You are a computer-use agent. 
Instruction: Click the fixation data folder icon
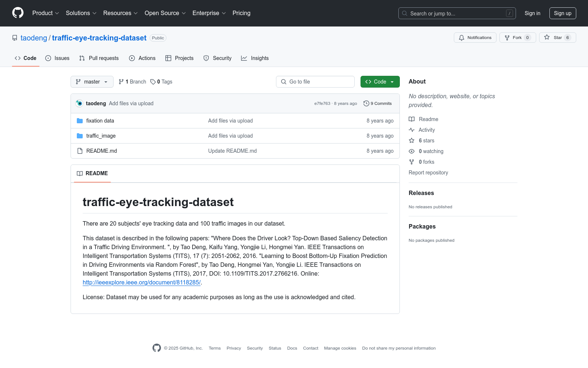coord(80,121)
